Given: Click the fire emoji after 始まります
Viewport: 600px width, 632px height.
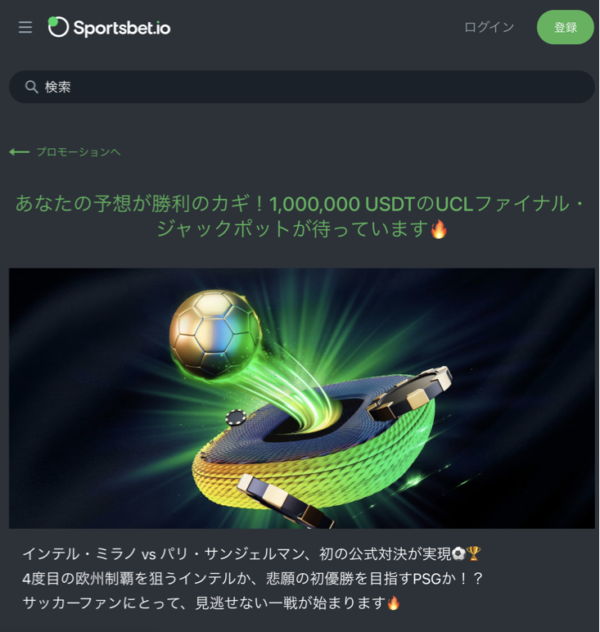Looking at the screenshot, I should pyautogui.click(x=393, y=603).
